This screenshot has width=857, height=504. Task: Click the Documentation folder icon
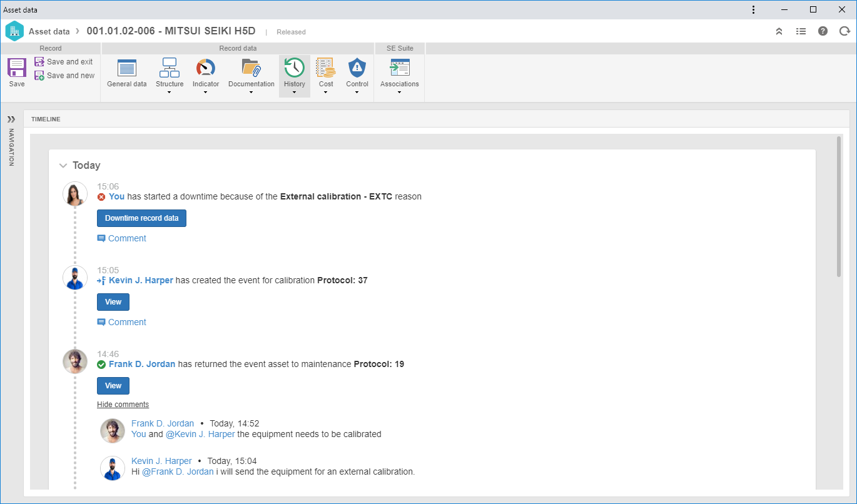(x=251, y=68)
